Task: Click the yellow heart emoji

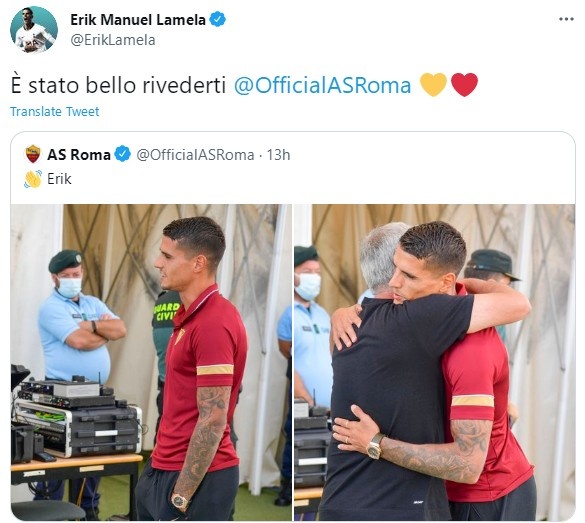Action: point(433,85)
